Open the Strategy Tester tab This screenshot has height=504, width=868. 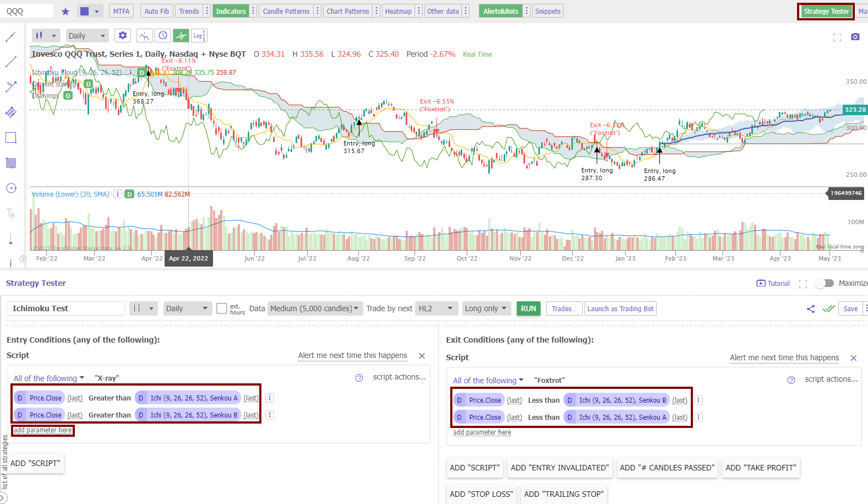[x=826, y=11]
